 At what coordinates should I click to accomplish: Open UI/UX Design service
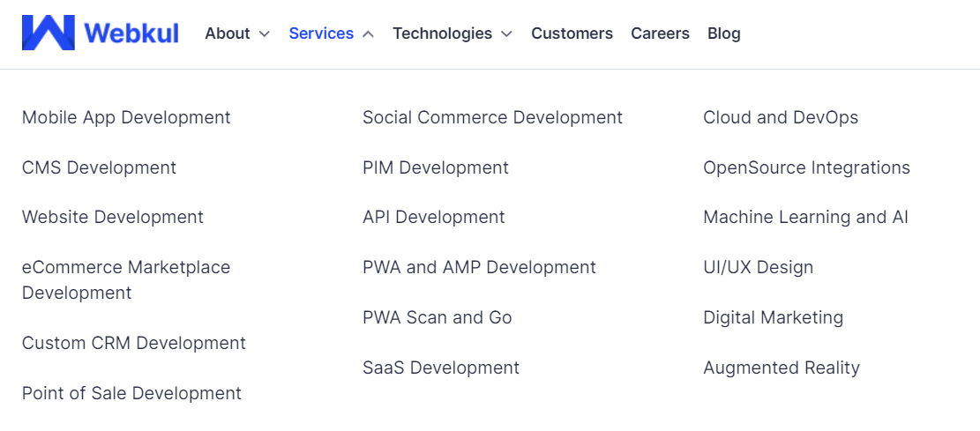[x=758, y=267]
